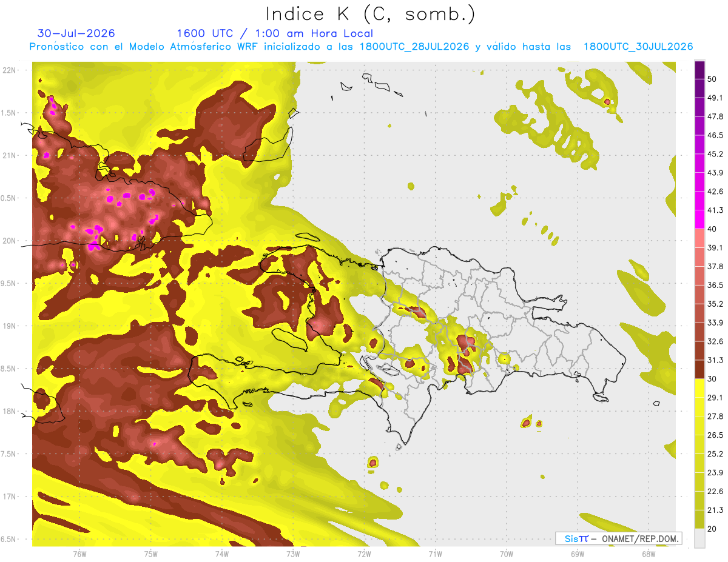Viewport: 728px width, 562px height.
Task: Click the 20N latitude label
Action: tap(10, 241)
